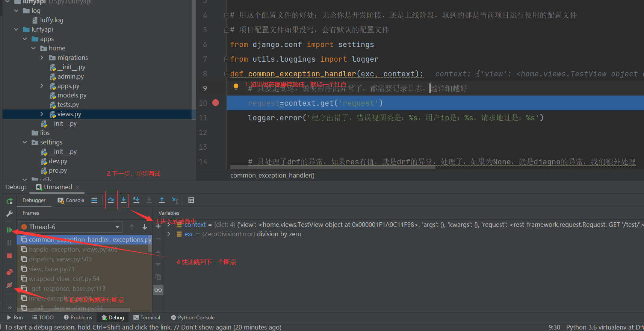644x331 pixels.
Task: Click common_exception_handler() breadcrumb
Action: 272,175
